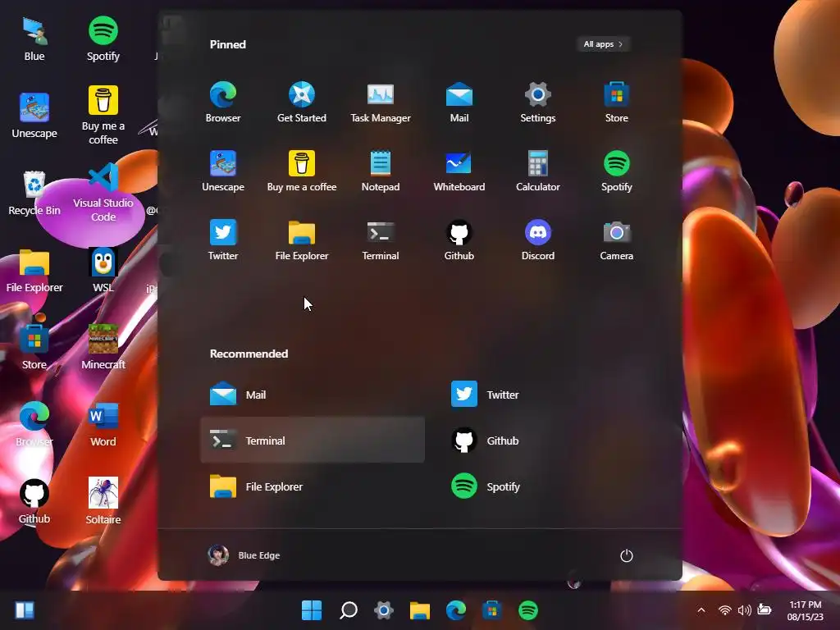
Task: Open Browser in the Pinned apps
Action: point(223,103)
